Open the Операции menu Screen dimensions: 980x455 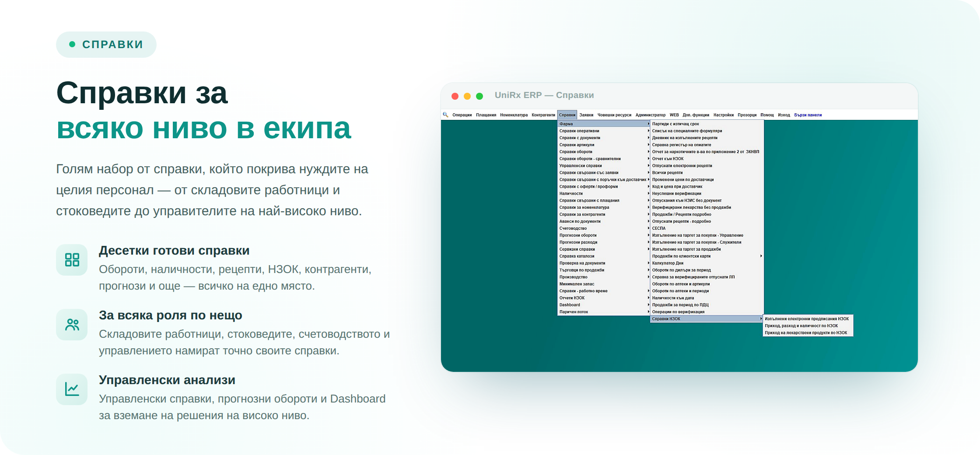point(462,115)
